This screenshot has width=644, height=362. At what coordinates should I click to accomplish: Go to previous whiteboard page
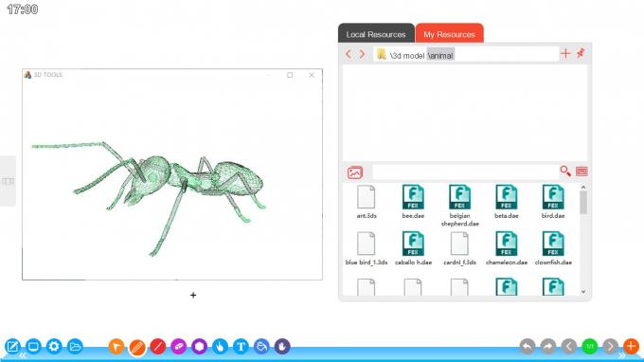(x=569, y=347)
